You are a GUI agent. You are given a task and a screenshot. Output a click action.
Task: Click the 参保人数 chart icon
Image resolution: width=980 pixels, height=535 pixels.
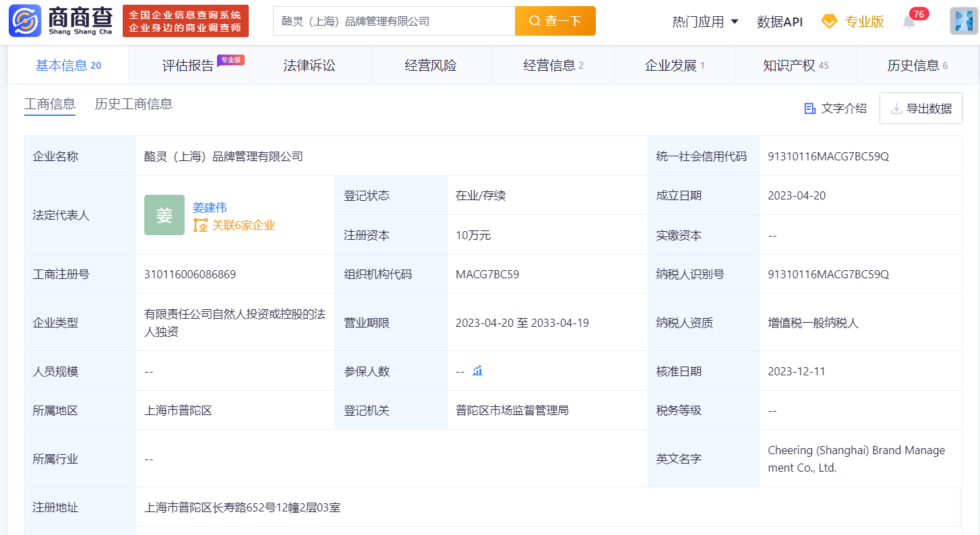[x=478, y=371]
